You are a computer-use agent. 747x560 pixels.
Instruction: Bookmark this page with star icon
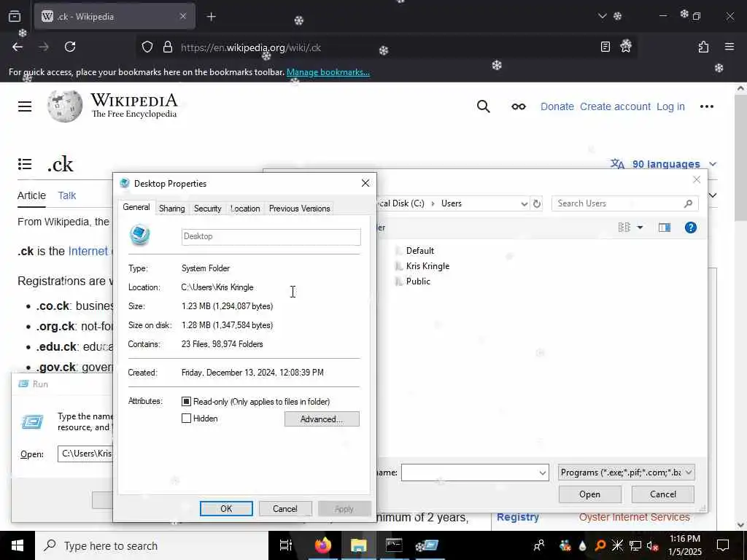(x=625, y=46)
